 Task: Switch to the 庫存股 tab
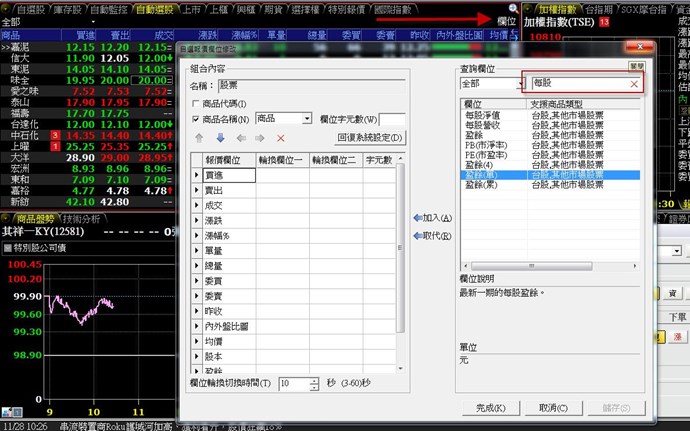click(68, 9)
